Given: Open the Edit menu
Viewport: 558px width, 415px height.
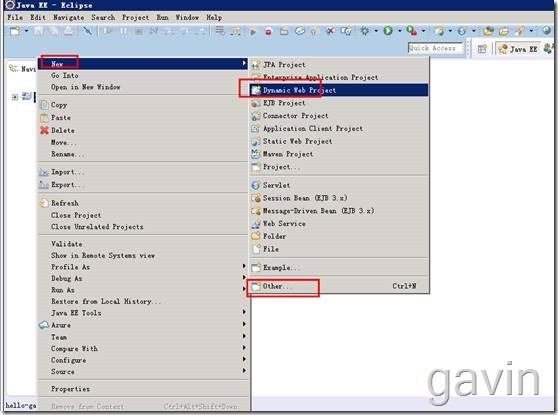Looking at the screenshot, I should [x=38, y=17].
